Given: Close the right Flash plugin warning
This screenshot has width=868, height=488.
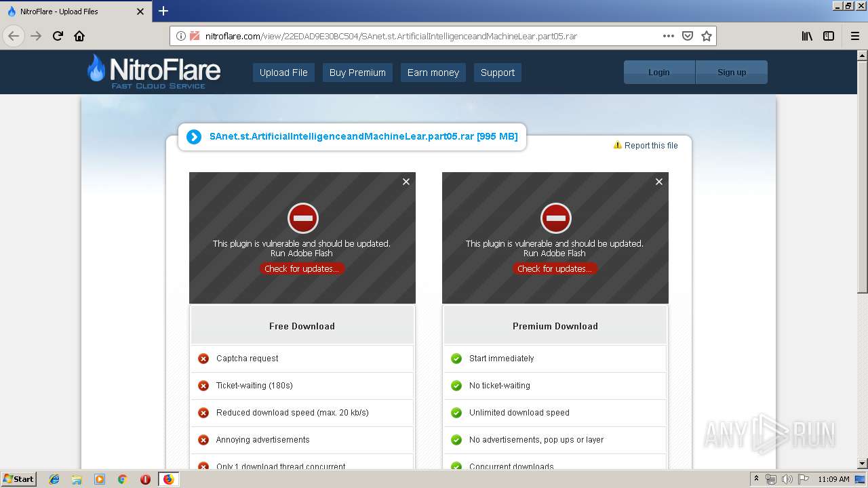Looking at the screenshot, I should point(659,182).
